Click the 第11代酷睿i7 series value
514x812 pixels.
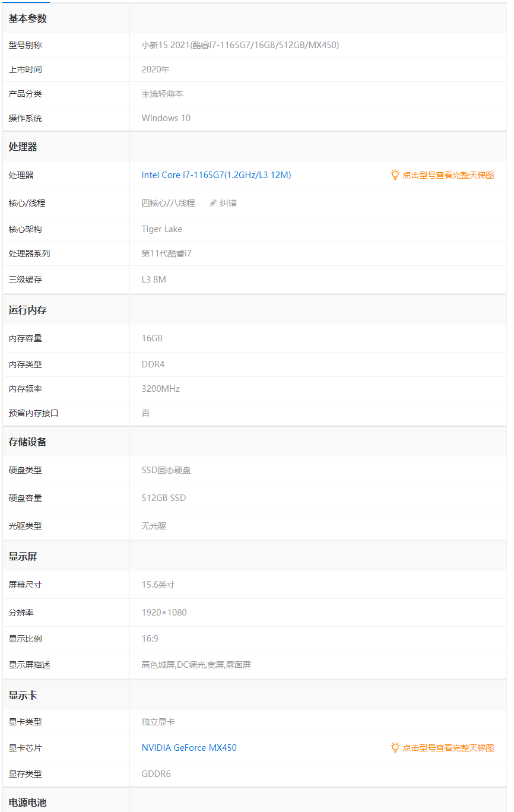[166, 253]
